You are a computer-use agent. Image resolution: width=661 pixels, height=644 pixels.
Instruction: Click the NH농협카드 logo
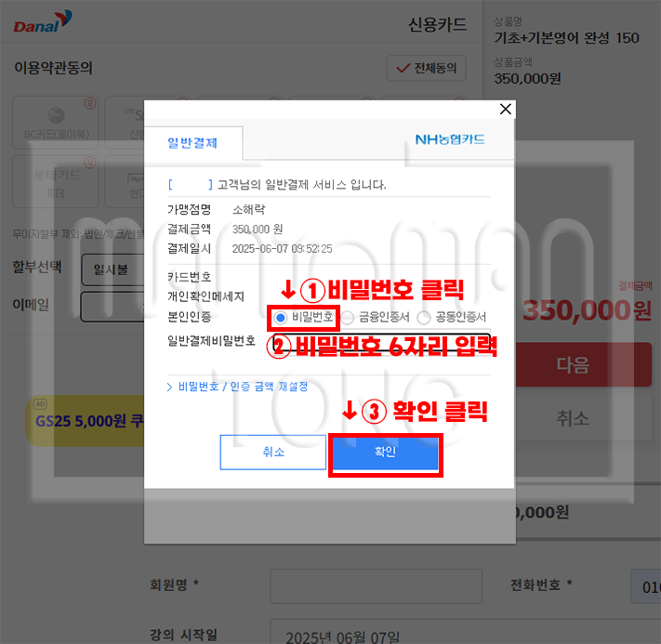point(450,139)
